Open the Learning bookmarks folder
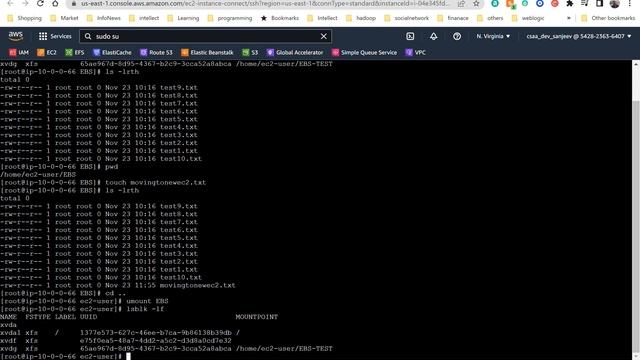 183,18
